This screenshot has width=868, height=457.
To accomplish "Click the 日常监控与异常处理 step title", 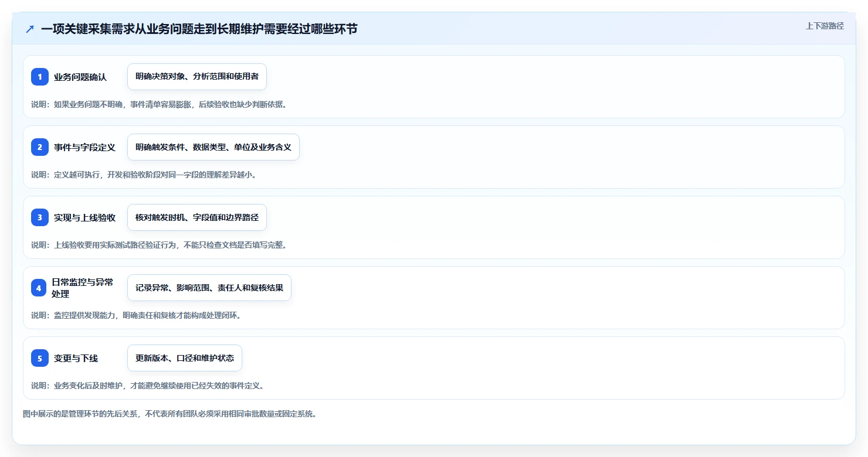I will click(82, 288).
